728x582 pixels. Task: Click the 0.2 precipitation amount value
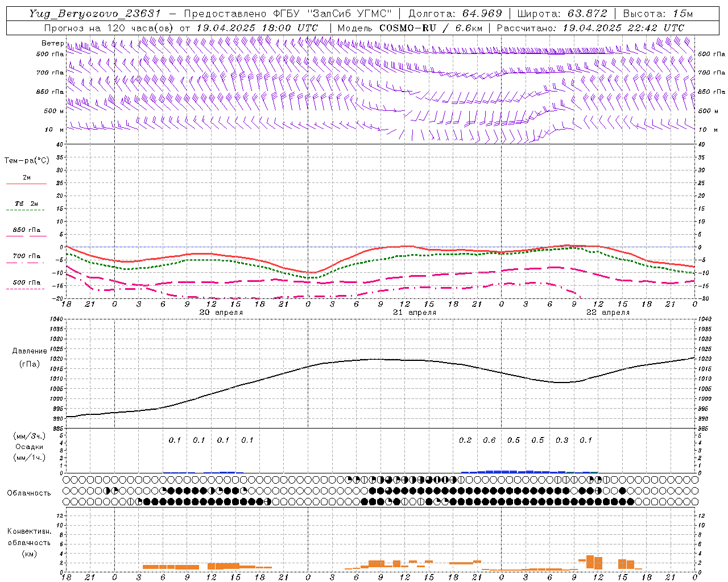tap(465, 440)
